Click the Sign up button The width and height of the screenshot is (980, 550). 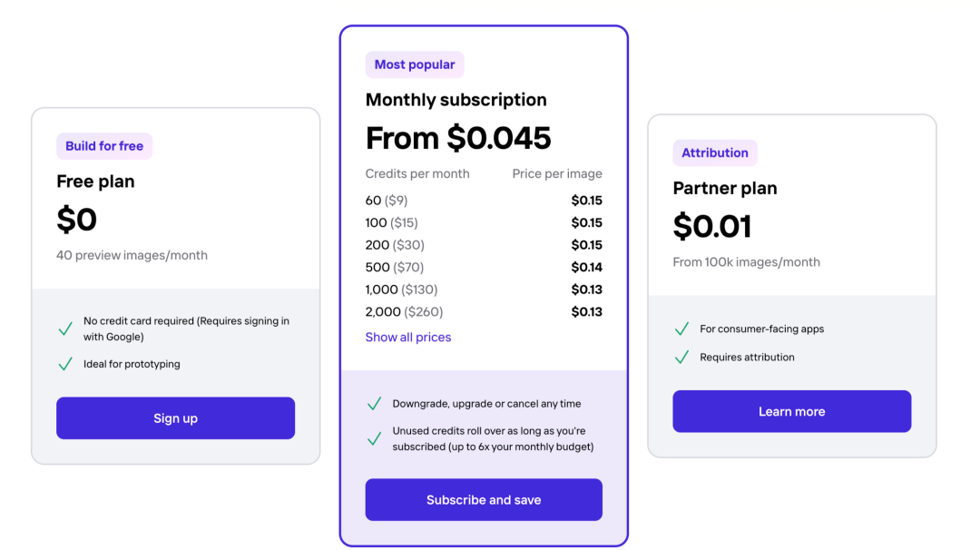[176, 418]
